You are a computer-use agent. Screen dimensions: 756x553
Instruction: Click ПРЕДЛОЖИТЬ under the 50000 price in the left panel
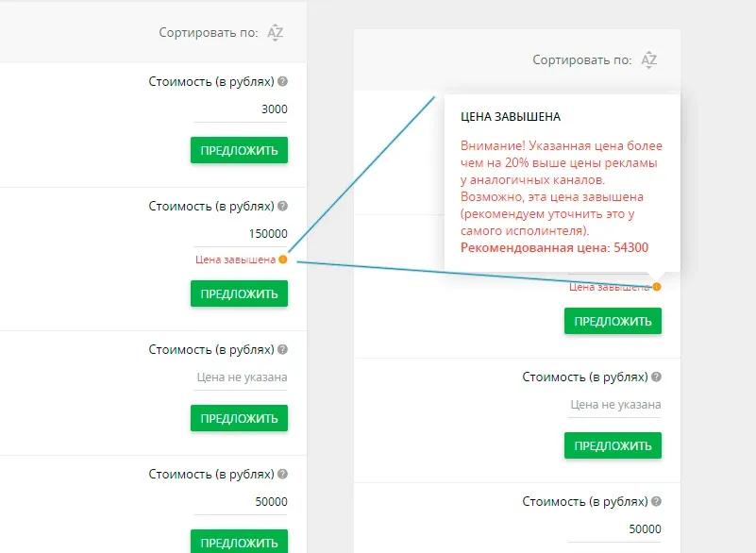pyautogui.click(x=239, y=542)
